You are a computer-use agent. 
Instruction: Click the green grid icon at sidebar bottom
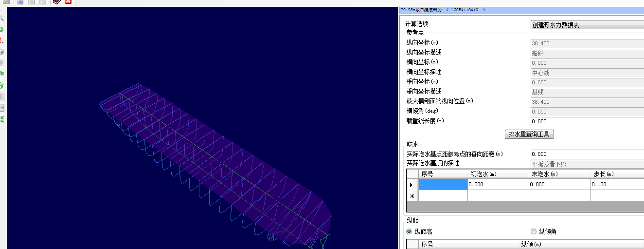(2, 119)
